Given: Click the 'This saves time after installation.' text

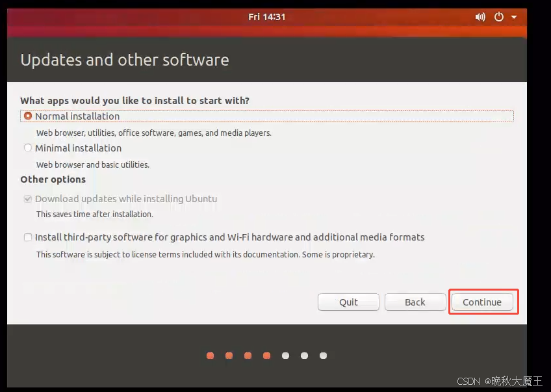Looking at the screenshot, I should click(94, 214).
